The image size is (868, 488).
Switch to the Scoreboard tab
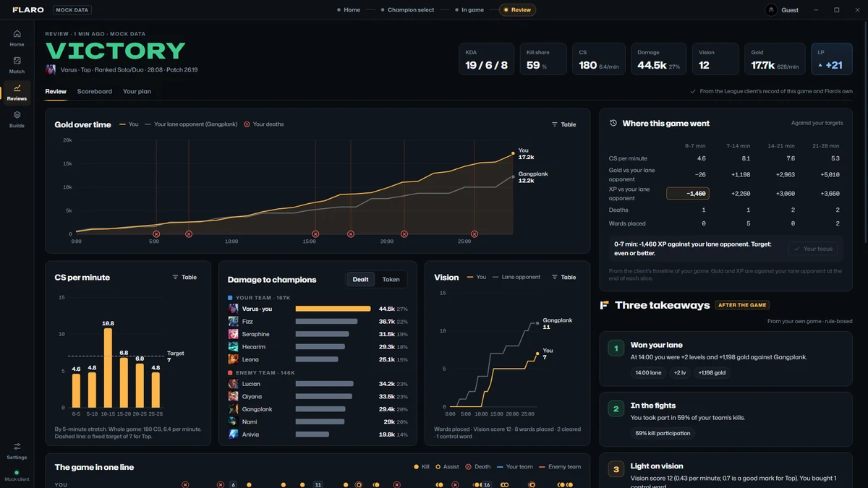point(95,92)
